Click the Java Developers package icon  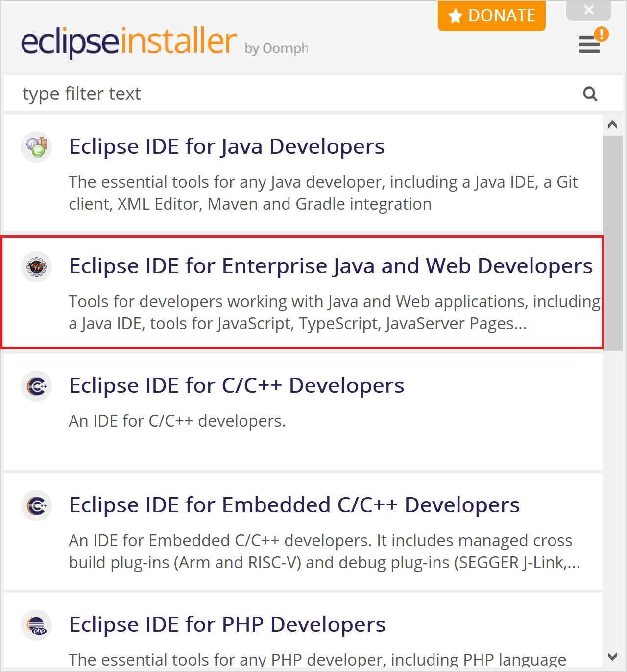point(37,146)
